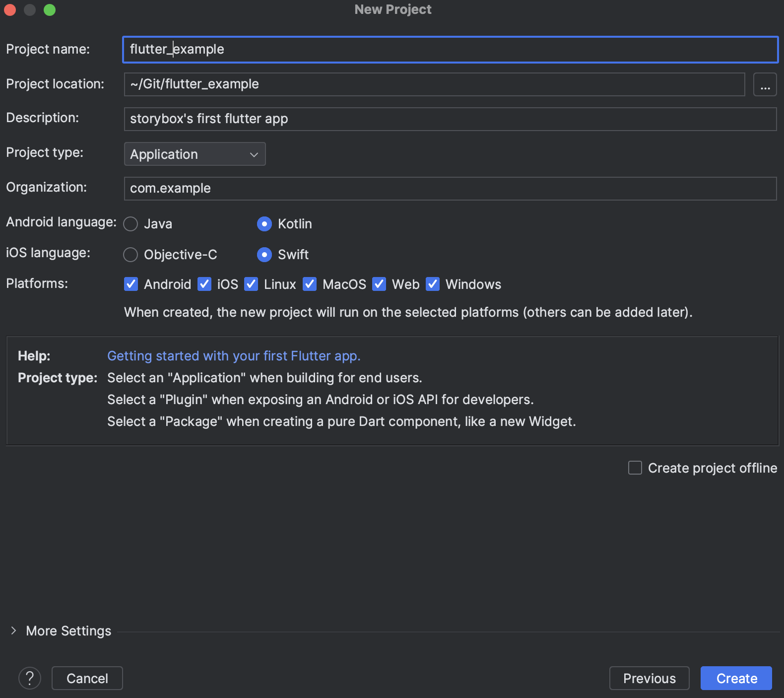Click into the Project location field
The image size is (784, 698).
(434, 84)
